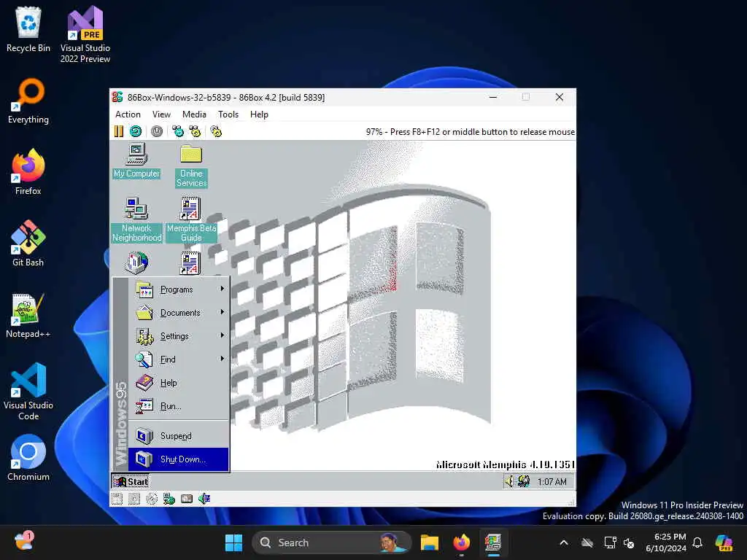This screenshot has width=747, height=560.
Task: Click the 86Box taskbar icon
Action: coord(493,542)
